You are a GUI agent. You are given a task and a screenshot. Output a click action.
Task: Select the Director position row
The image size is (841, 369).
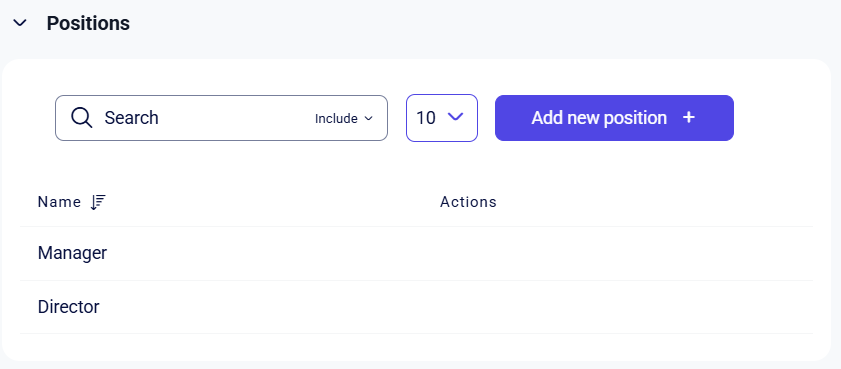click(x=416, y=307)
